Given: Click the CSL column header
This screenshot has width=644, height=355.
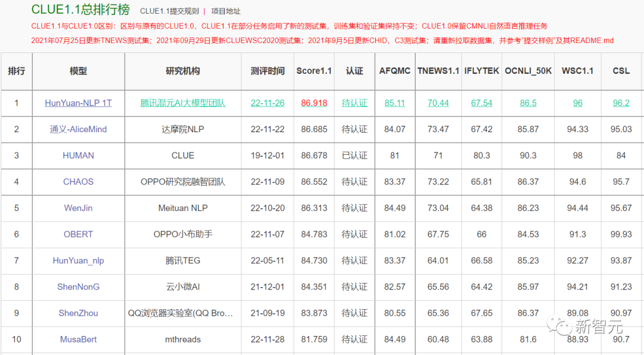Looking at the screenshot, I should pos(621,71).
